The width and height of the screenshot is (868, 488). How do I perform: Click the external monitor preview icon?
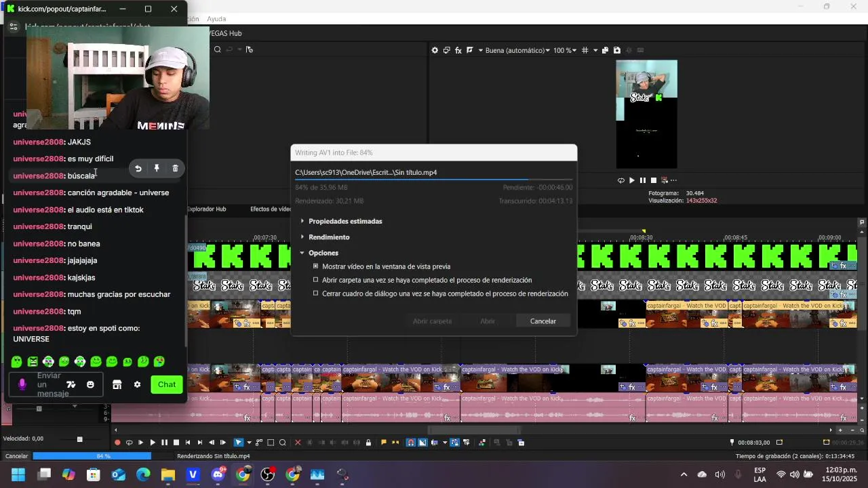pos(446,50)
